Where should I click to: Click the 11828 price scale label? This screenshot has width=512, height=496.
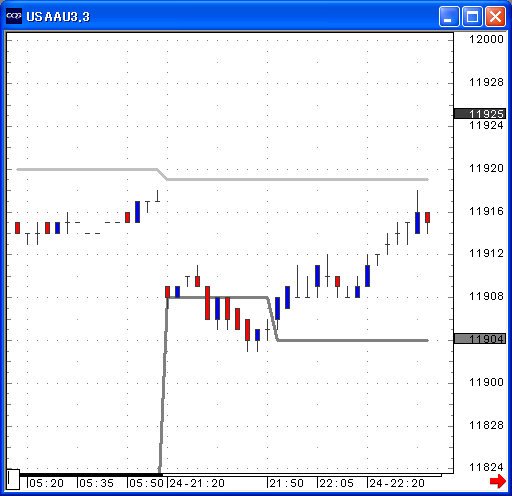point(486,425)
